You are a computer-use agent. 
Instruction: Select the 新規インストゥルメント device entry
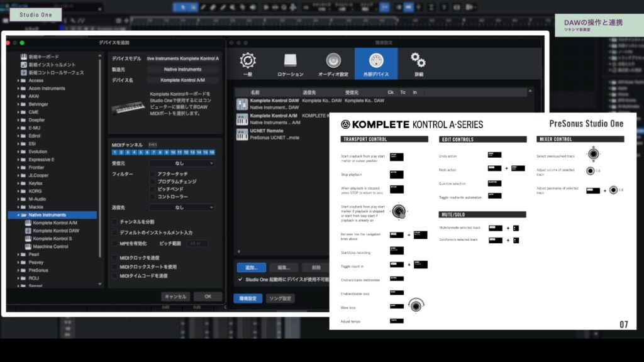pyautogui.click(x=48, y=65)
